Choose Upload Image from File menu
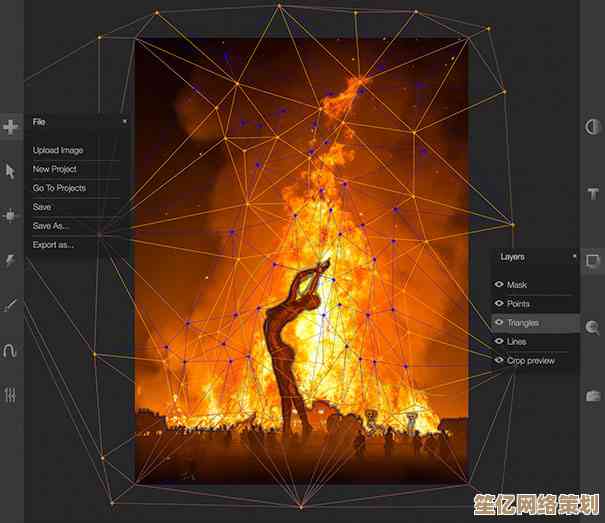 pos(58,150)
